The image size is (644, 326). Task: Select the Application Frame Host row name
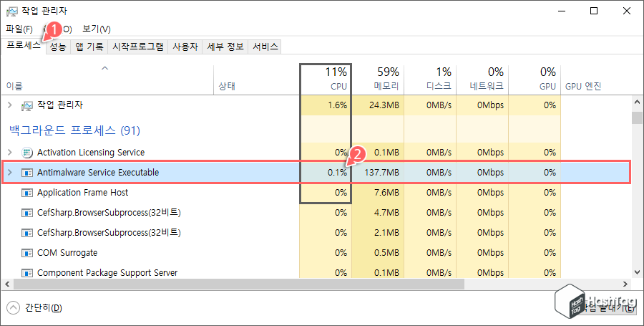pos(82,193)
